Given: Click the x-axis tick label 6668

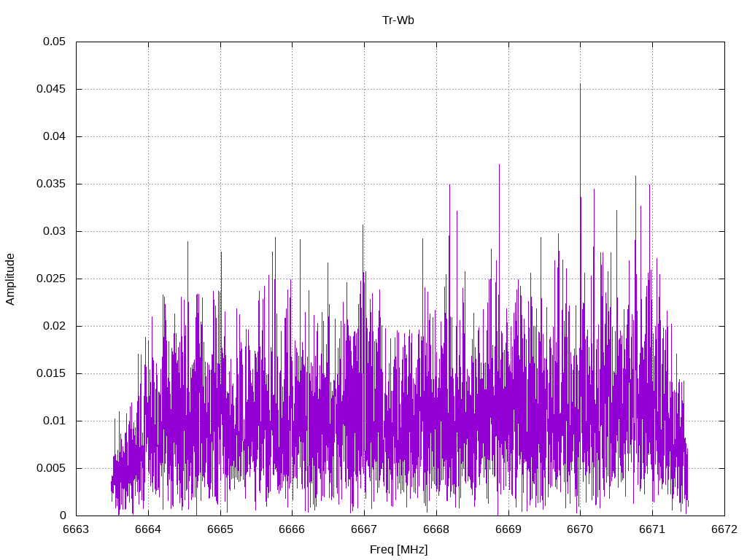Looking at the screenshot, I should coord(436,529).
